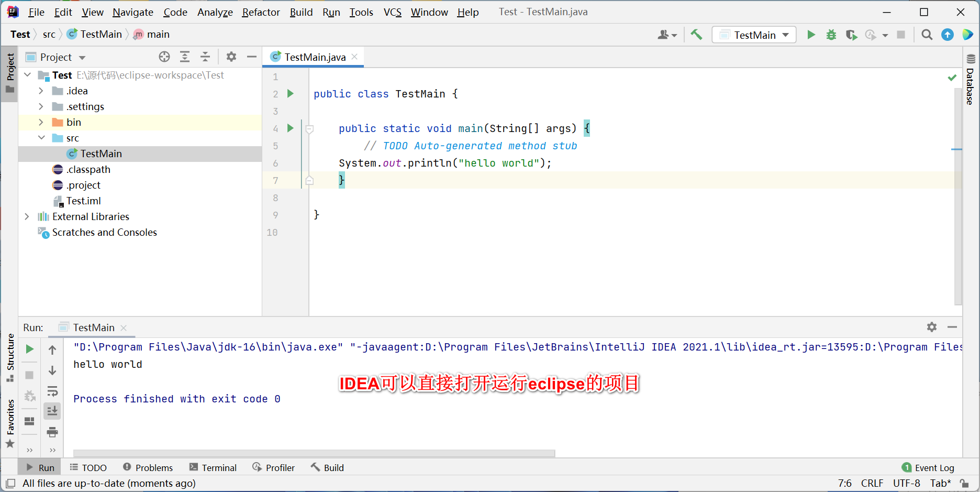Open the Profiler tool window
This screenshot has width=980, height=492.
point(273,467)
